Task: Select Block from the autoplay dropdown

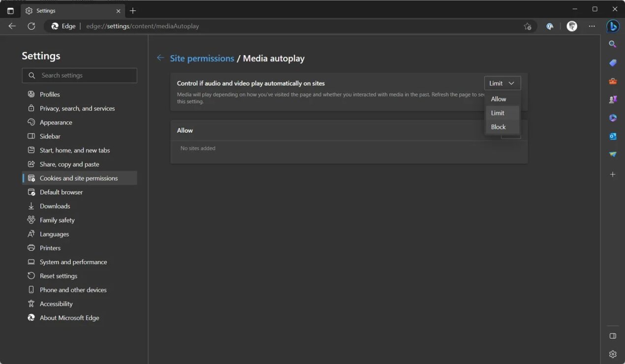Action: 498,126
